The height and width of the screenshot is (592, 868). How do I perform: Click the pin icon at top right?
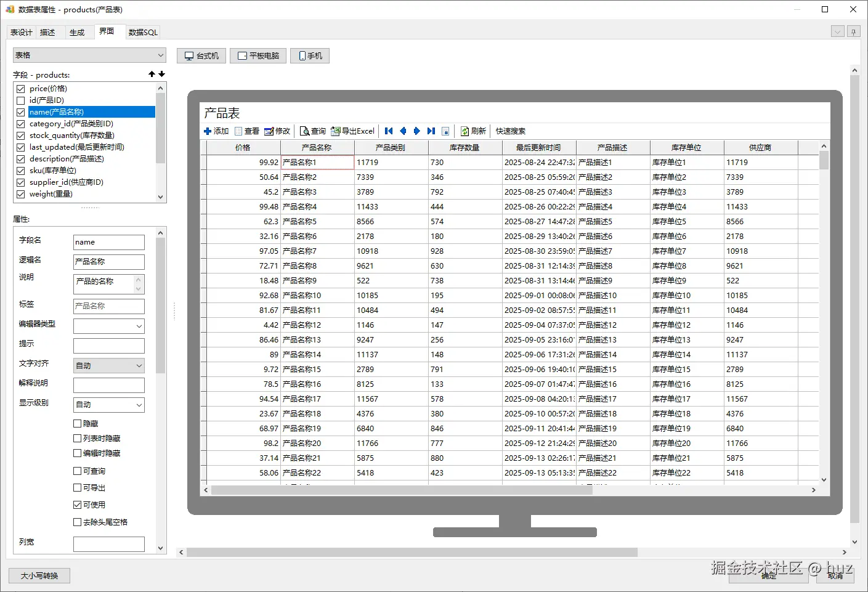pyautogui.click(x=853, y=31)
